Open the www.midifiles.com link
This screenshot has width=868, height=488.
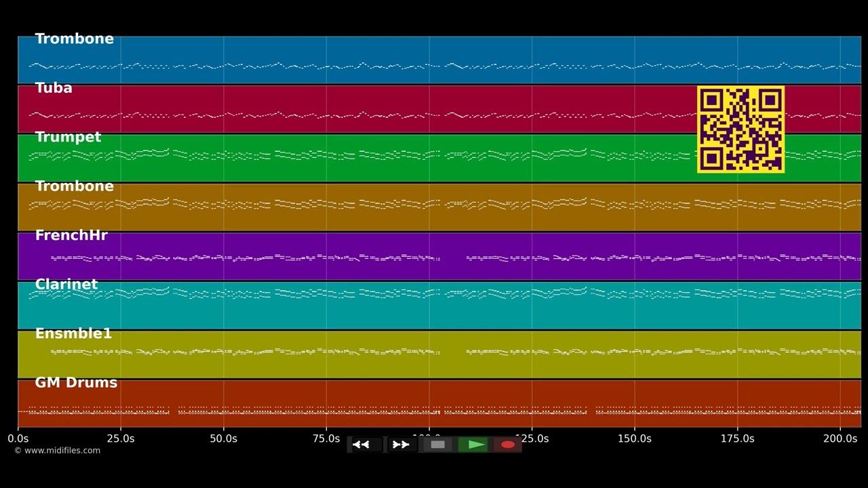point(57,451)
